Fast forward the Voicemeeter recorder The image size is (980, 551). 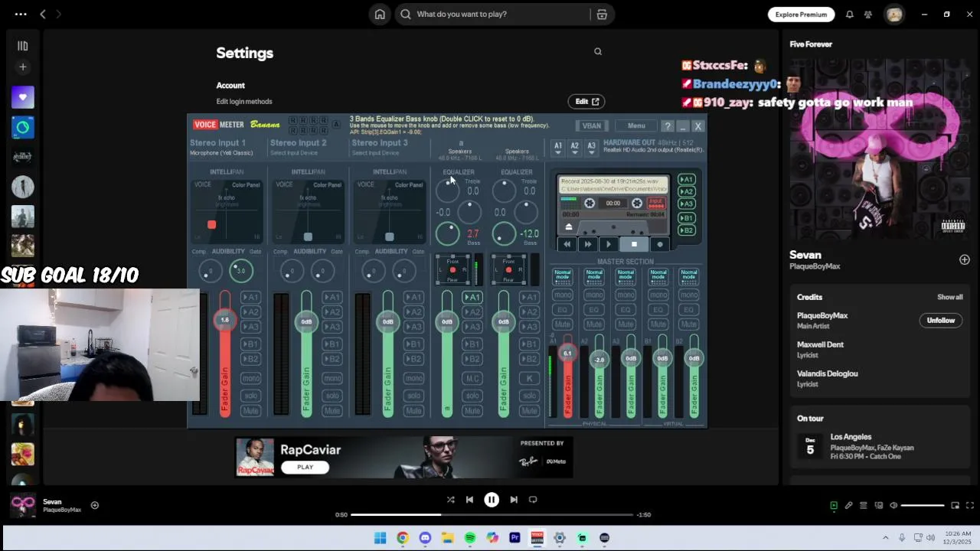point(587,244)
